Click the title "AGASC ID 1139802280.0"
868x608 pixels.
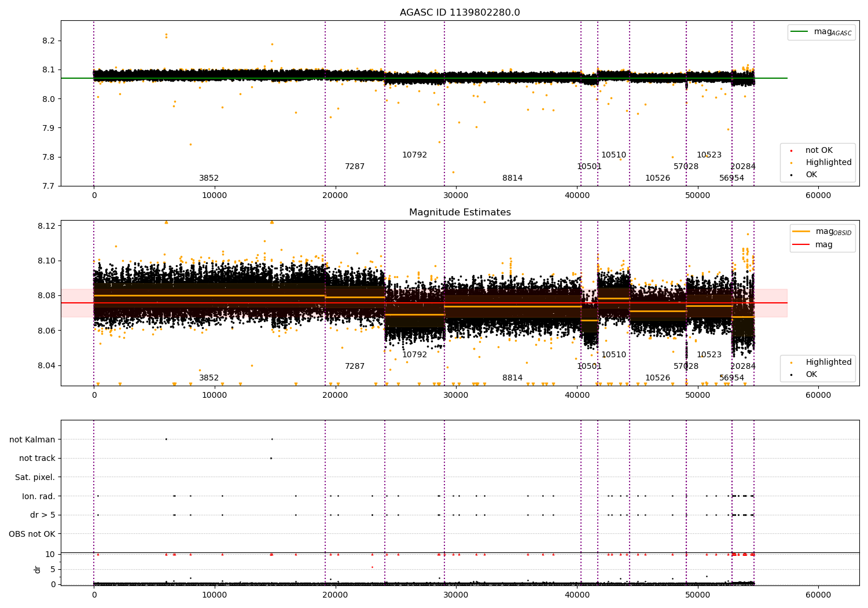459,13
